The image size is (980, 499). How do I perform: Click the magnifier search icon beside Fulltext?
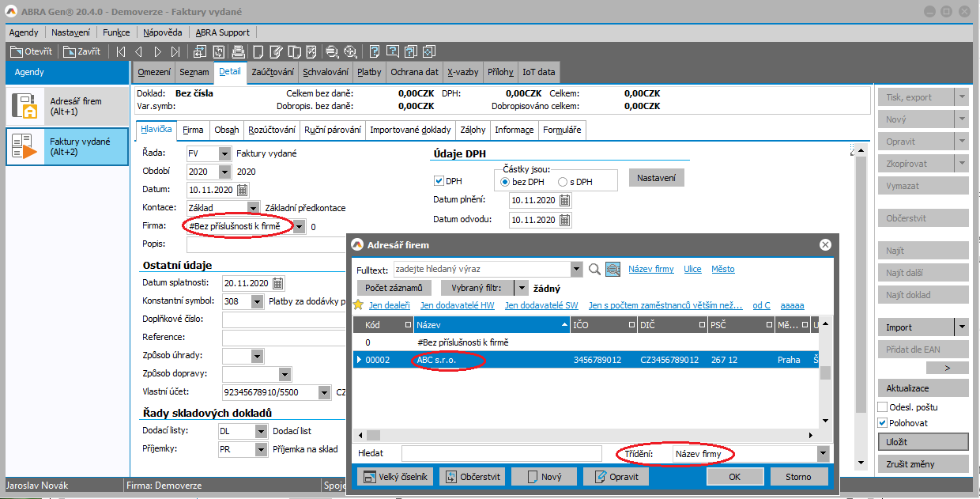pos(594,270)
